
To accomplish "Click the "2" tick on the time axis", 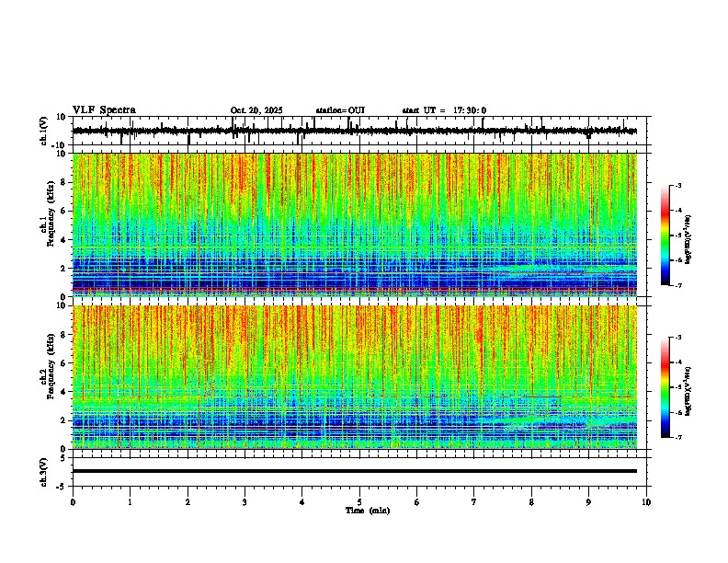I will (x=188, y=502).
